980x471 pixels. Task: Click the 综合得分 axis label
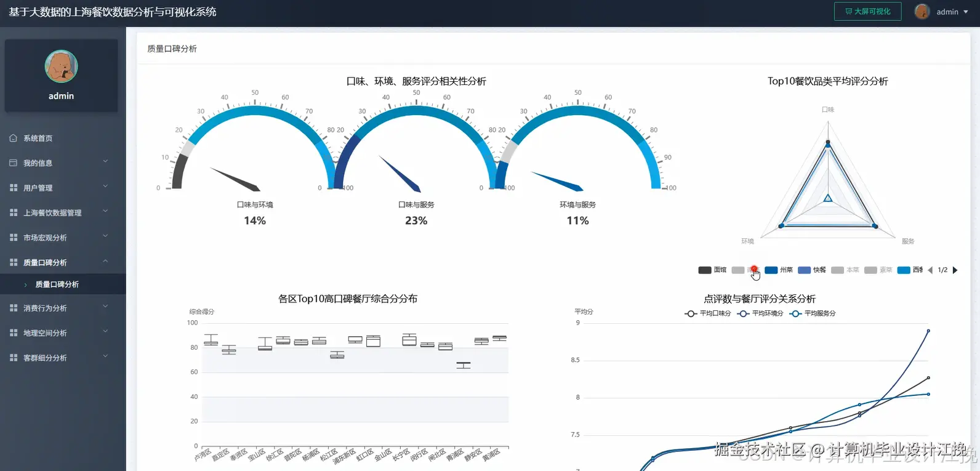coord(202,312)
